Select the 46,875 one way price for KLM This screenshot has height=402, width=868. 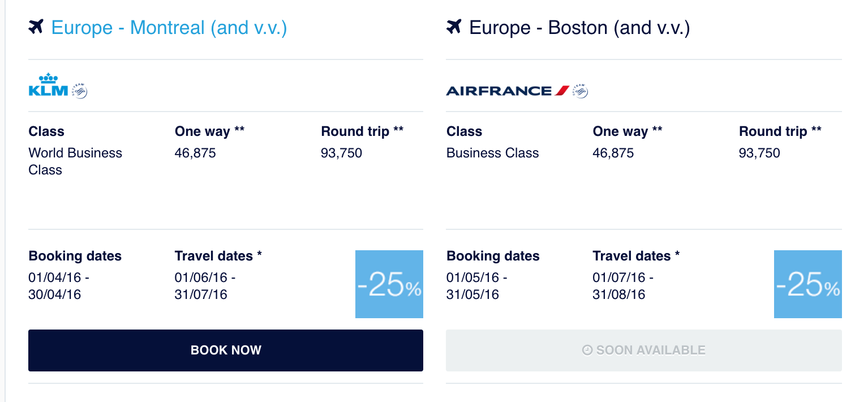tap(195, 153)
